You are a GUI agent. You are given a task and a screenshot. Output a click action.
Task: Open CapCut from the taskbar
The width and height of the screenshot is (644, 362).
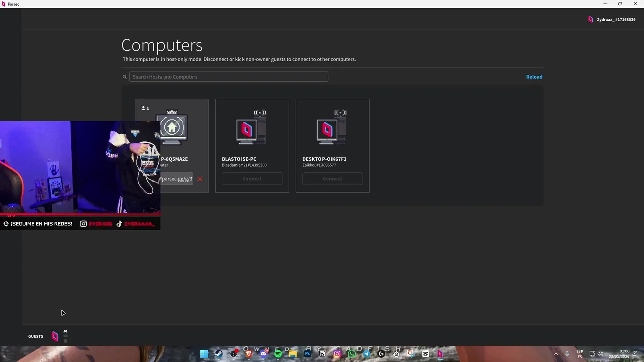426,354
